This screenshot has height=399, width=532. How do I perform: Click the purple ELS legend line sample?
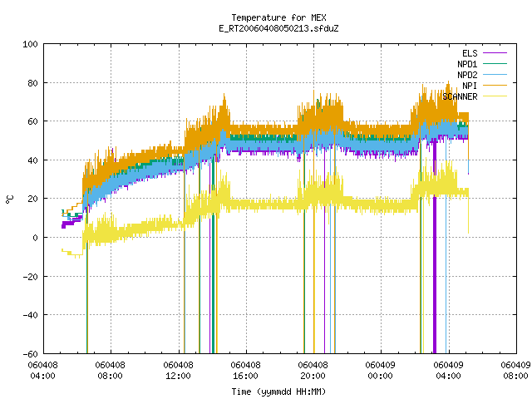point(495,53)
